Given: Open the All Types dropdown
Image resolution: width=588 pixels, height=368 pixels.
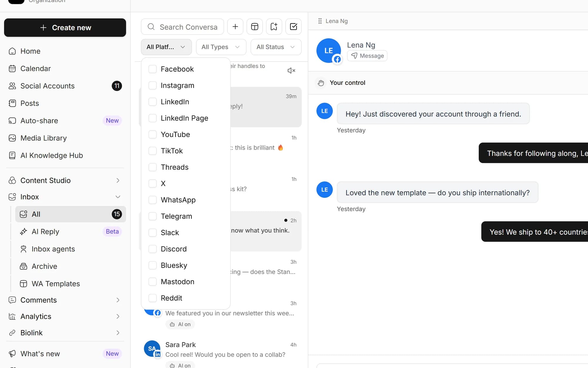Looking at the screenshot, I should point(221,47).
